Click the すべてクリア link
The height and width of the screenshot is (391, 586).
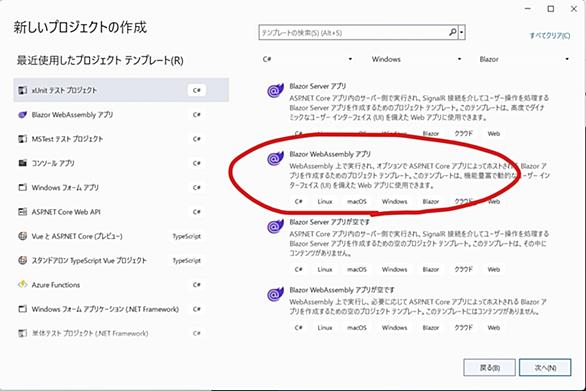tap(550, 36)
